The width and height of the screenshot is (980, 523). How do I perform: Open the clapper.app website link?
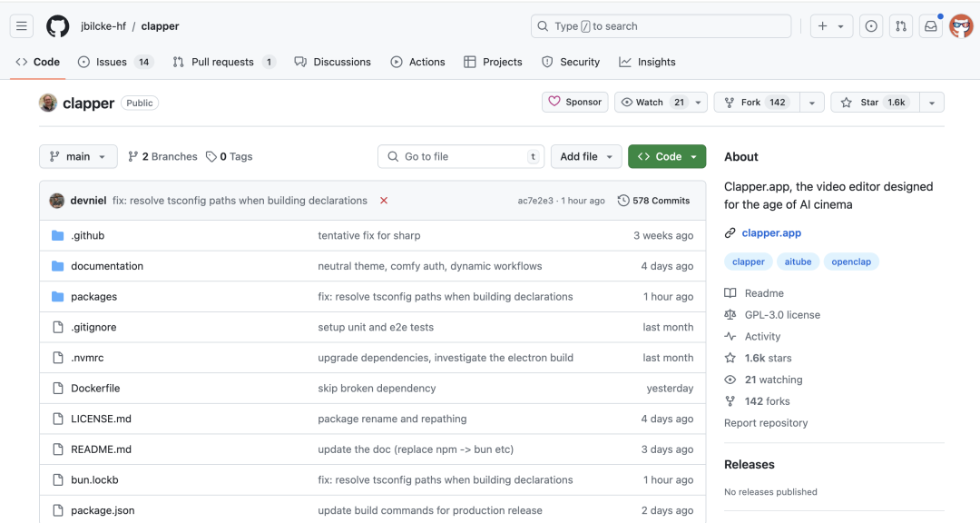771,232
